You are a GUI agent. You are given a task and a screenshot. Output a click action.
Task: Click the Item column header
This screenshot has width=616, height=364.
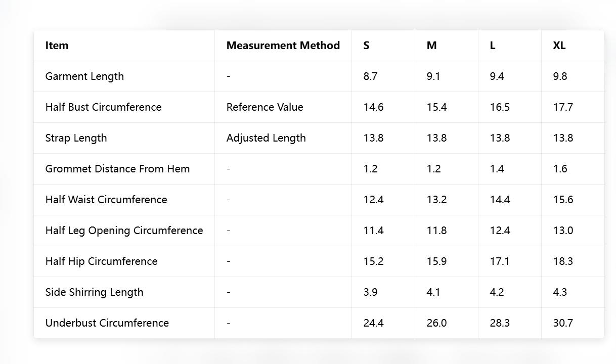(57, 45)
